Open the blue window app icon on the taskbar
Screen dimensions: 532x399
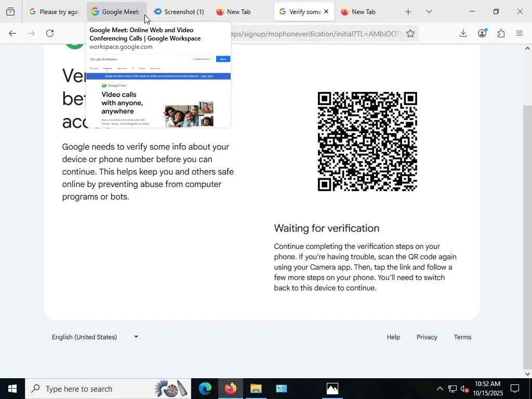click(x=281, y=389)
